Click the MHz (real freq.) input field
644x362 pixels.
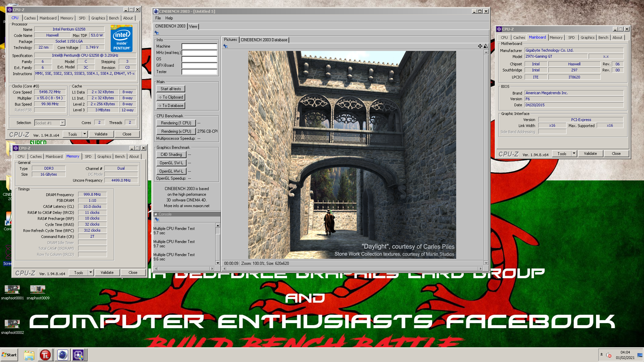(x=199, y=53)
